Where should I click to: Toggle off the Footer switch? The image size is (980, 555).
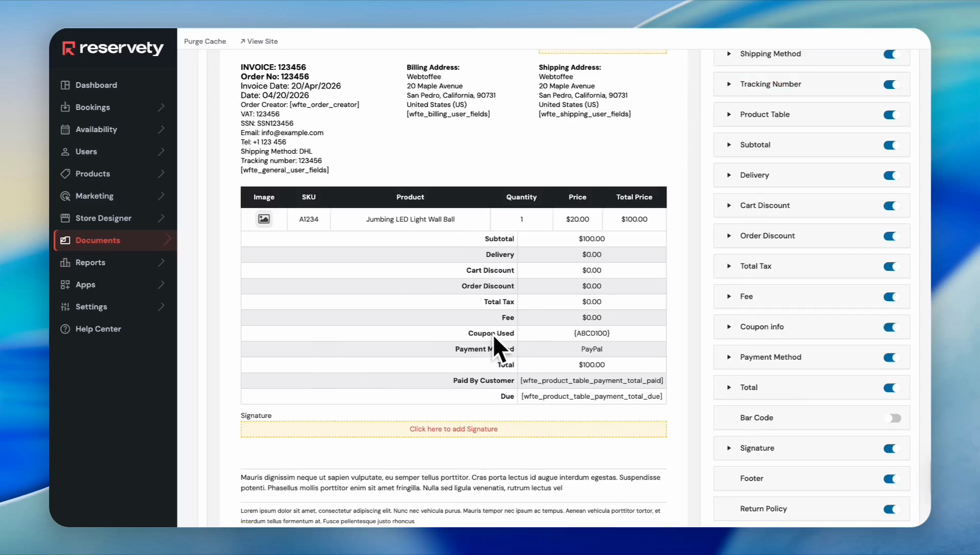click(891, 479)
